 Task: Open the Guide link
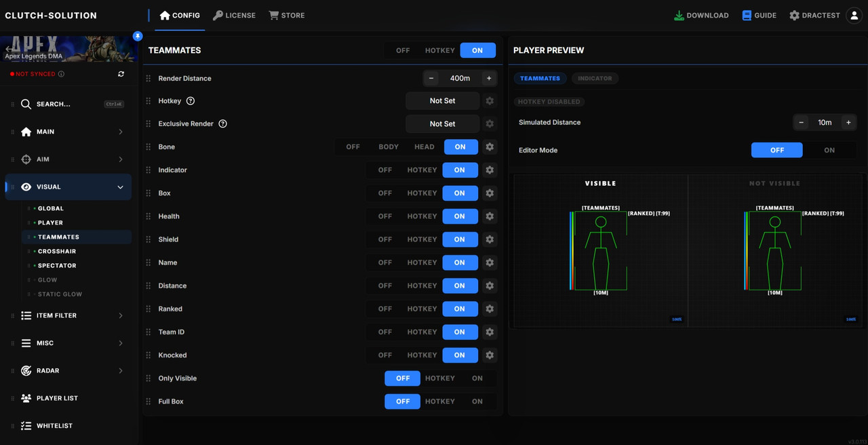[x=759, y=15]
